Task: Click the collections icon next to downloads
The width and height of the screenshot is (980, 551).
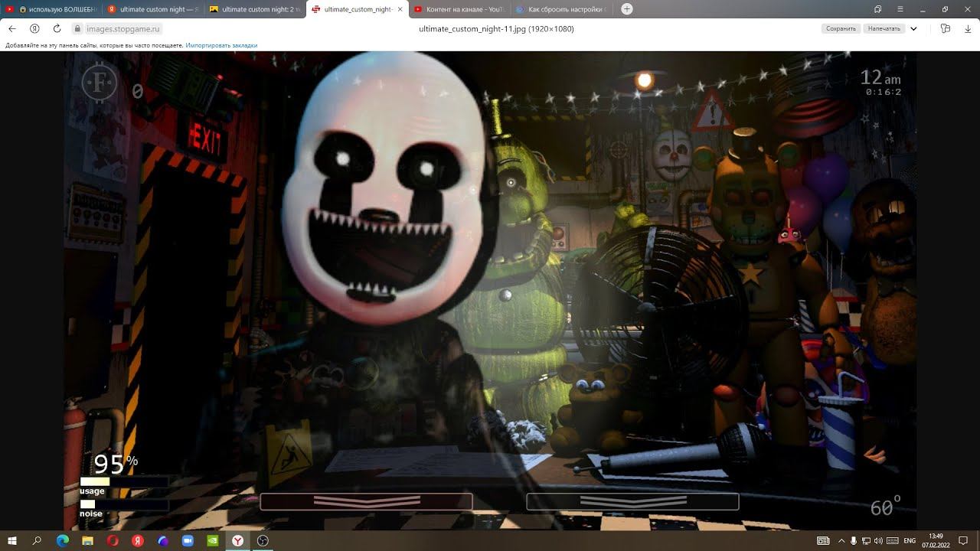Action: (946, 28)
